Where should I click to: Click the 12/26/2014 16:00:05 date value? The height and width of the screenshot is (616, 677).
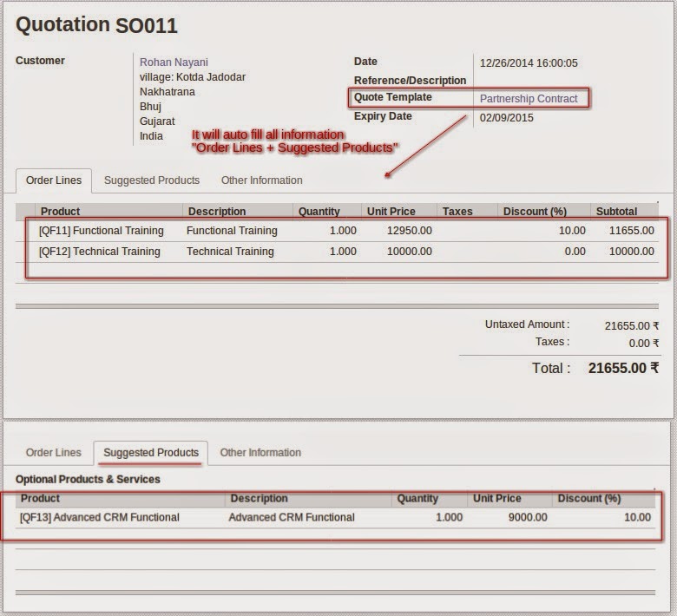click(x=529, y=63)
